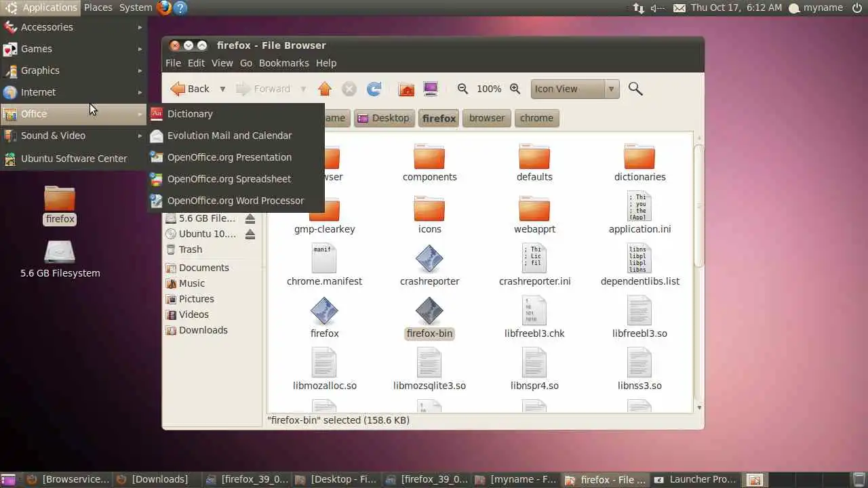Image resolution: width=868 pixels, height=488 pixels.
Task: Open the View menu in File Browser
Action: tap(222, 63)
